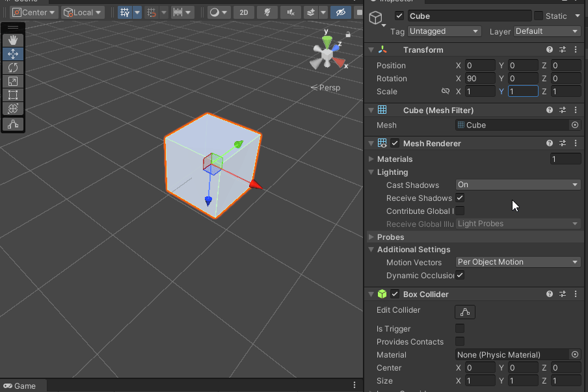The width and height of the screenshot is (588, 392).
Task: Open the panel options menu beside the Game tab
Action: [x=354, y=385]
